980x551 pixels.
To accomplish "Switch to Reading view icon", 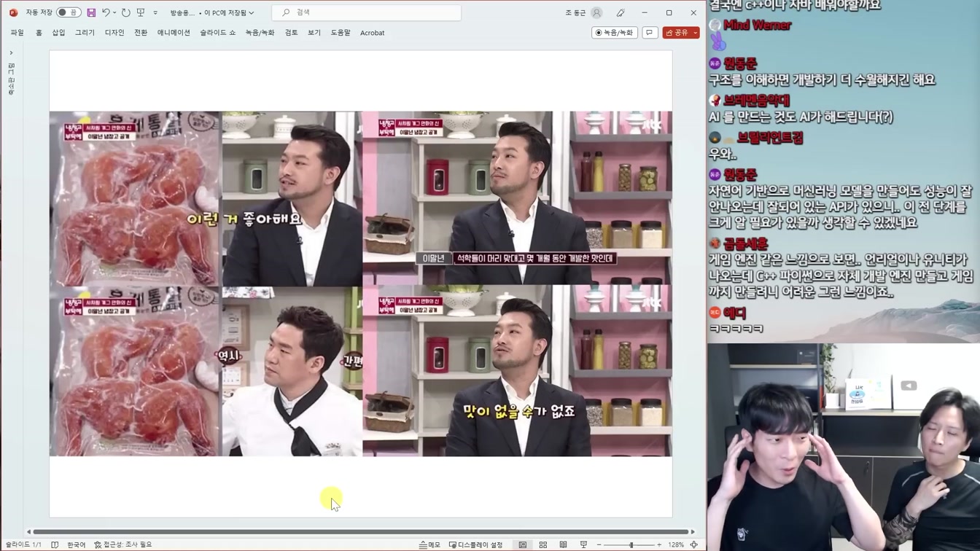I will point(563,544).
